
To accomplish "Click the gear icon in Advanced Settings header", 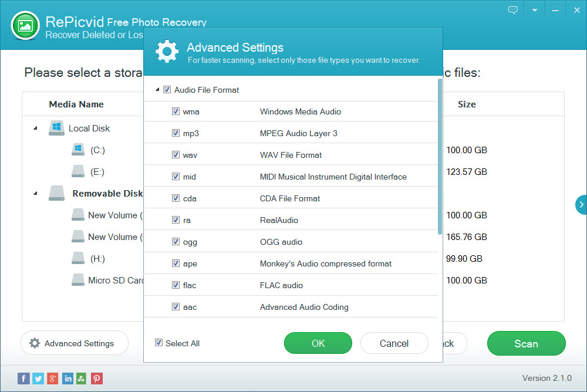I will pos(167,51).
